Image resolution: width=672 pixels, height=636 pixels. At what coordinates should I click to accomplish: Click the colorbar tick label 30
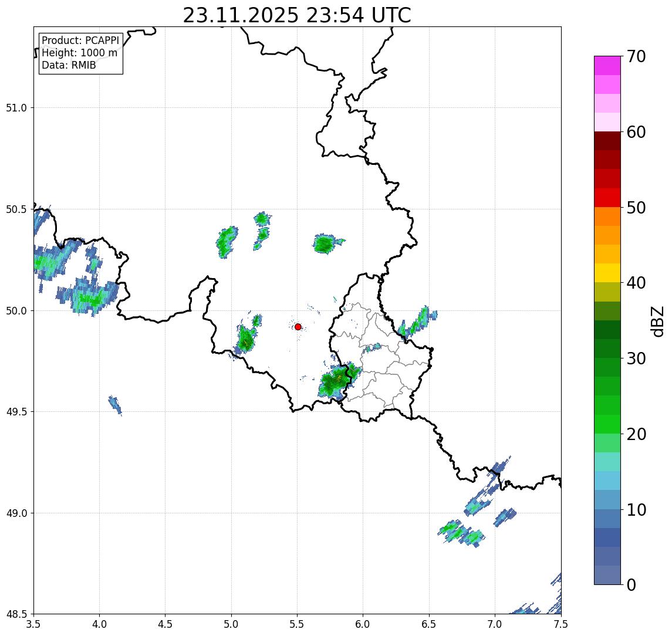pos(636,358)
